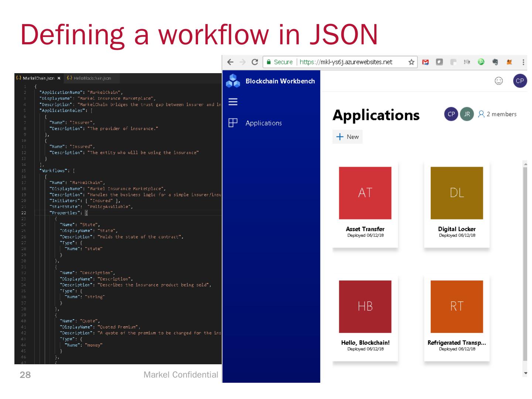Click the browser back arrow

230,62
